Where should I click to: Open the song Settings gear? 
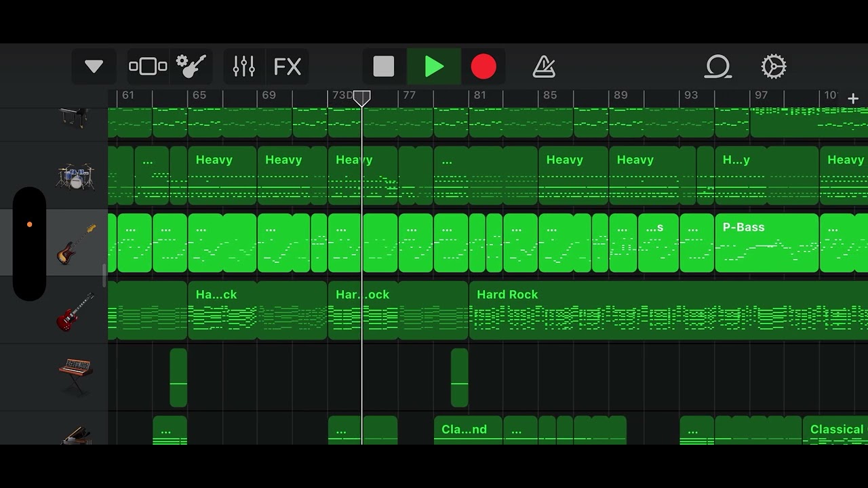[774, 66]
